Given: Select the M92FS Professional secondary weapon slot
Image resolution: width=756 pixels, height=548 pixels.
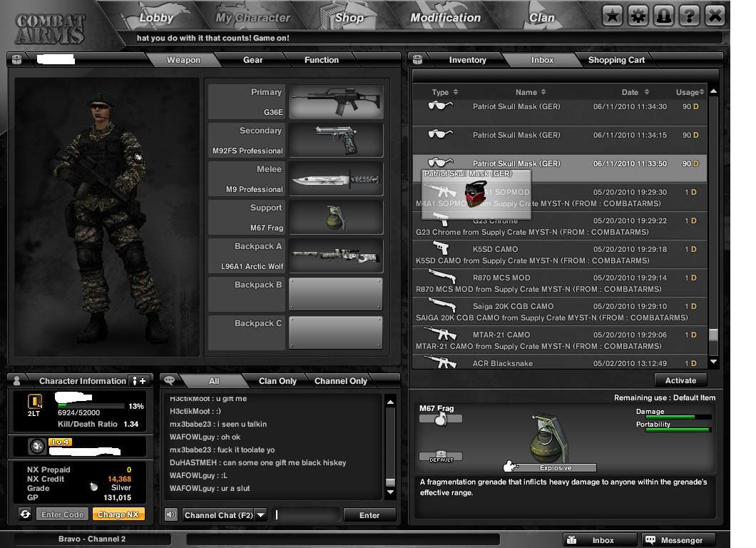Looking at the screenshot, I should [x=336, y=141].
